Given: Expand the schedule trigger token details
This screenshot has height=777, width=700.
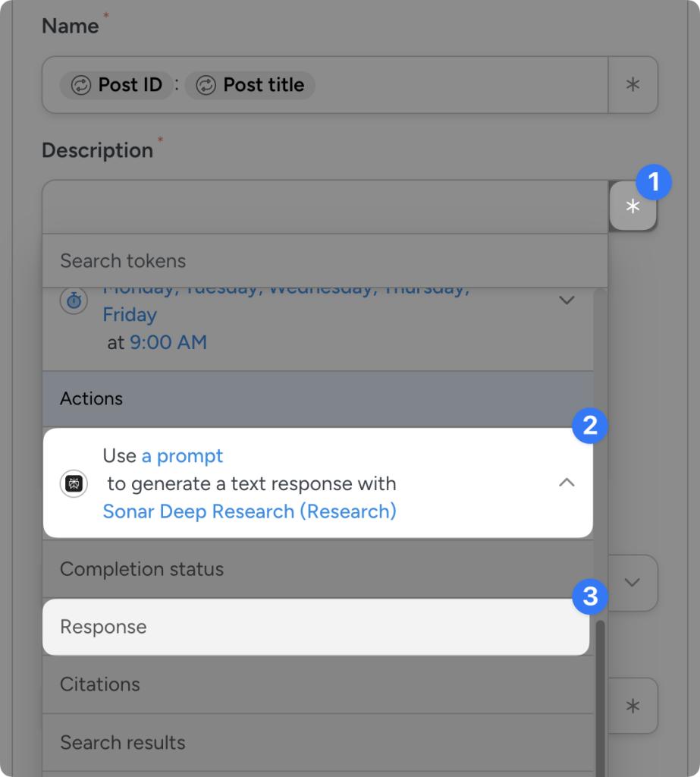Looking at the screenshot, I should (567, 300).
